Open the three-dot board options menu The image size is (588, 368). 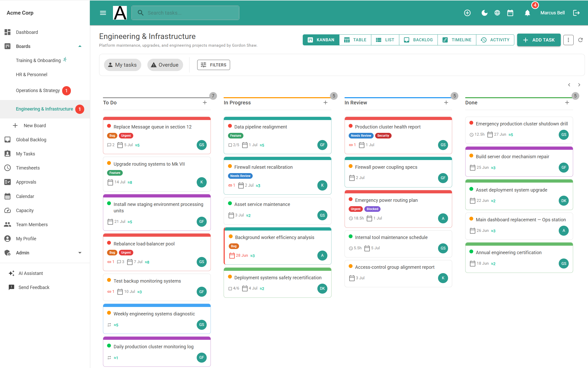coord(568,40)
